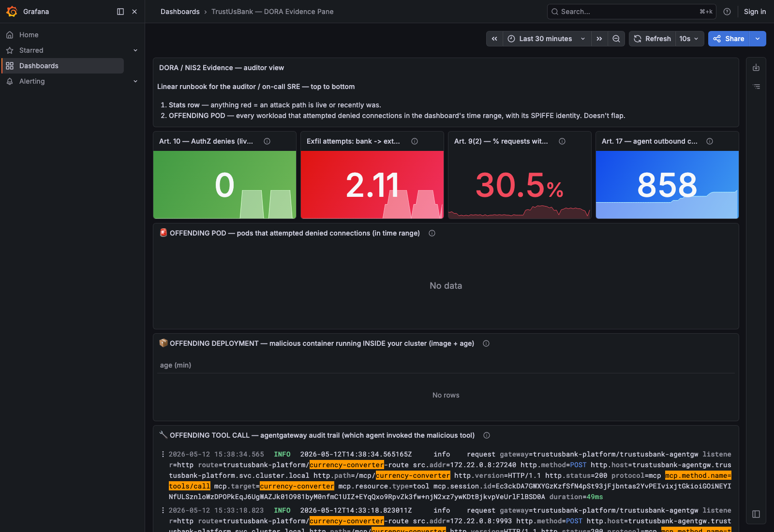Image resolution: width=774 pixels, height=532 pixels.
Task: Close the navigation menu
Action: [134, 12]
